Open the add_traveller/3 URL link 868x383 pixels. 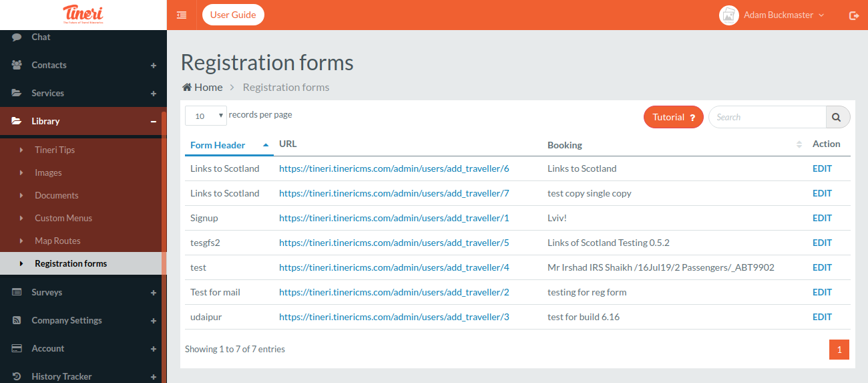pos(394,317)
